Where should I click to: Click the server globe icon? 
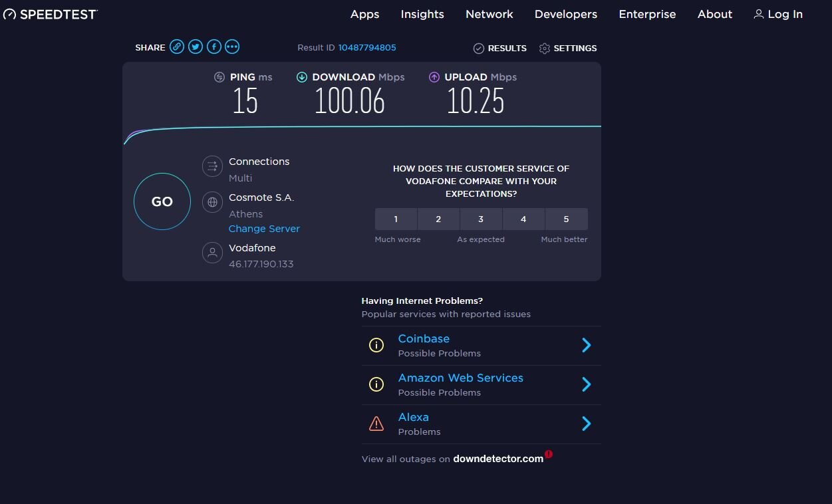212,202
